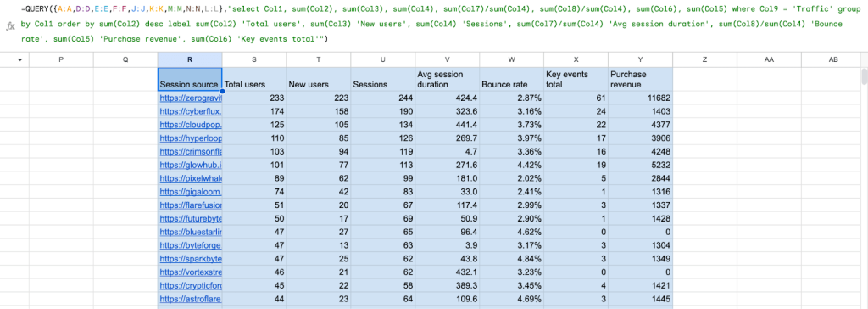Select purchase revenue cell 3906

click(x=641, y=138)
